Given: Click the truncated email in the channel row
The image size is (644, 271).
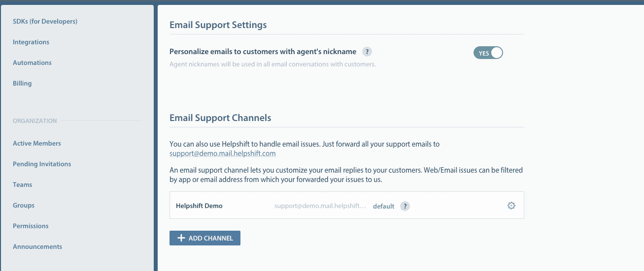Looking at the screenshot, I should 320,206.
